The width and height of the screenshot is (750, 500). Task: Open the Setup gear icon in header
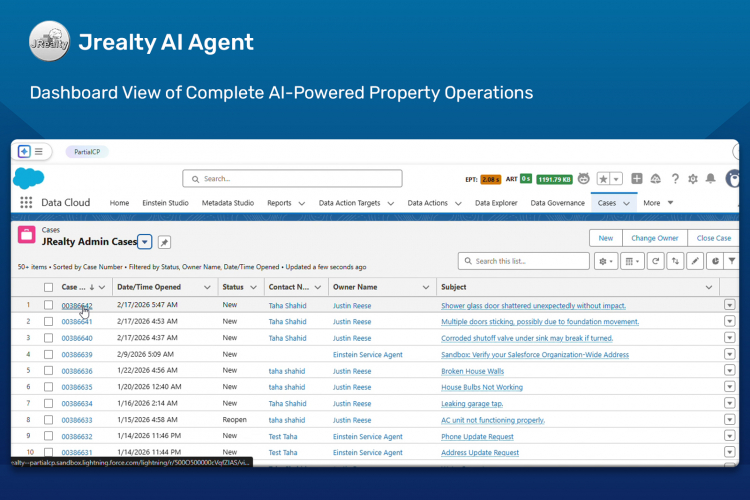tap(693, 179)
